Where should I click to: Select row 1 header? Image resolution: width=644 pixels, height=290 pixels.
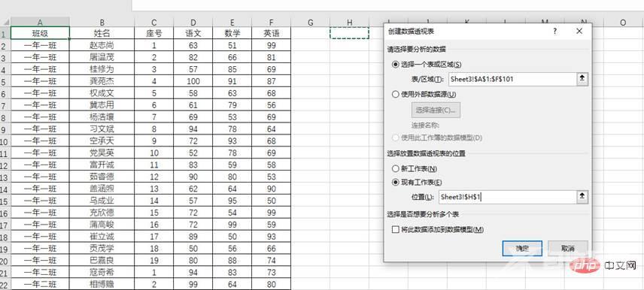pyautogui.click(x=5, y=34)
